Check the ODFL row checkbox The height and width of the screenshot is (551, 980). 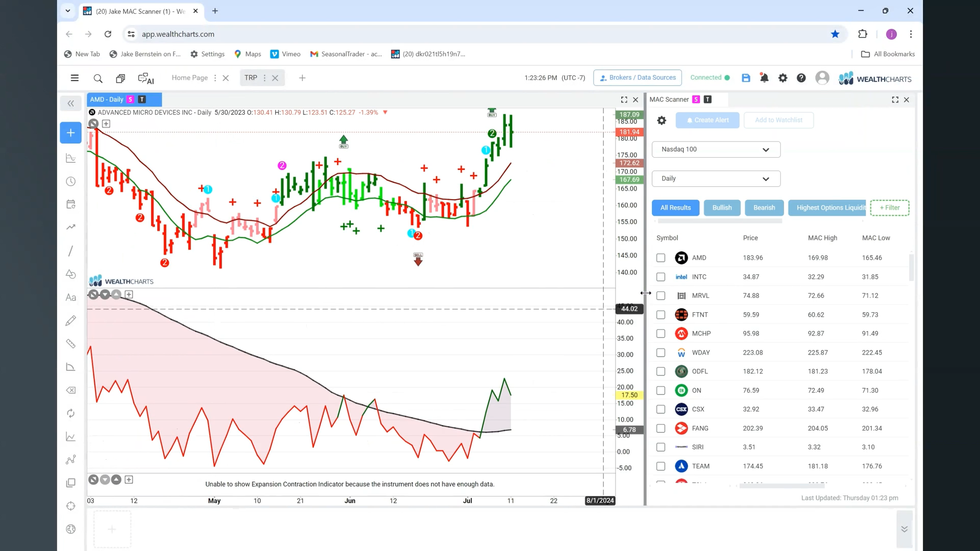(660, 371)
